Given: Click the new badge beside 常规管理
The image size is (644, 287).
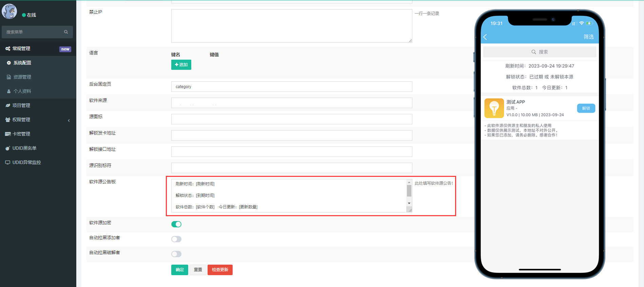Looking at the screenshot, I should (x=65, y=49).
